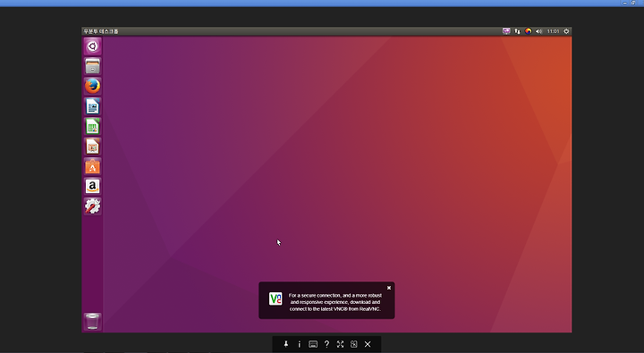644x353 pixels.
Task: Click the RealVNC secure connection message
Action: (x=335, y=302)
